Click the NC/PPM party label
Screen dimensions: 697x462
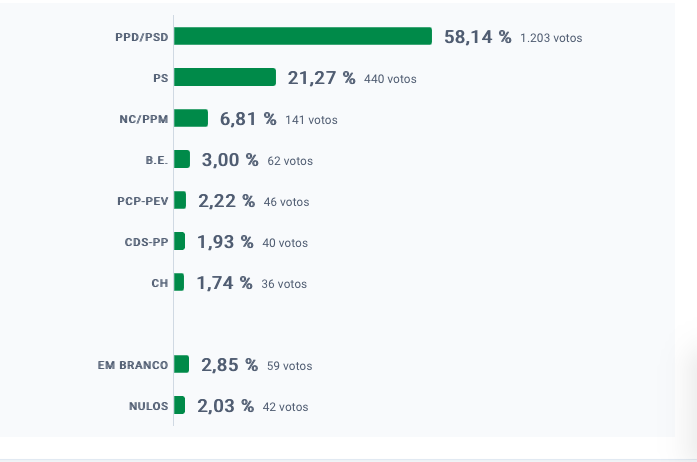point(144,119)
